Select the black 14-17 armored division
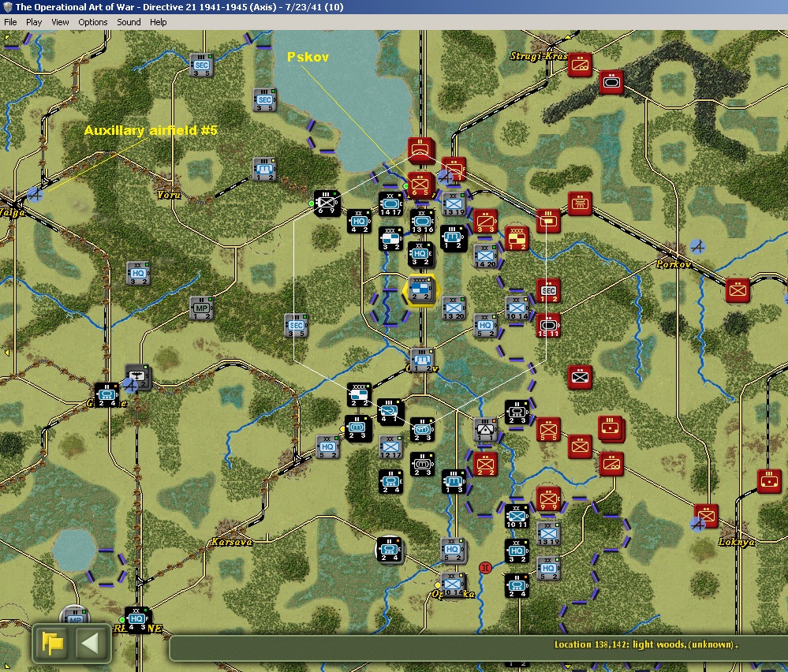 coord(390,204)
